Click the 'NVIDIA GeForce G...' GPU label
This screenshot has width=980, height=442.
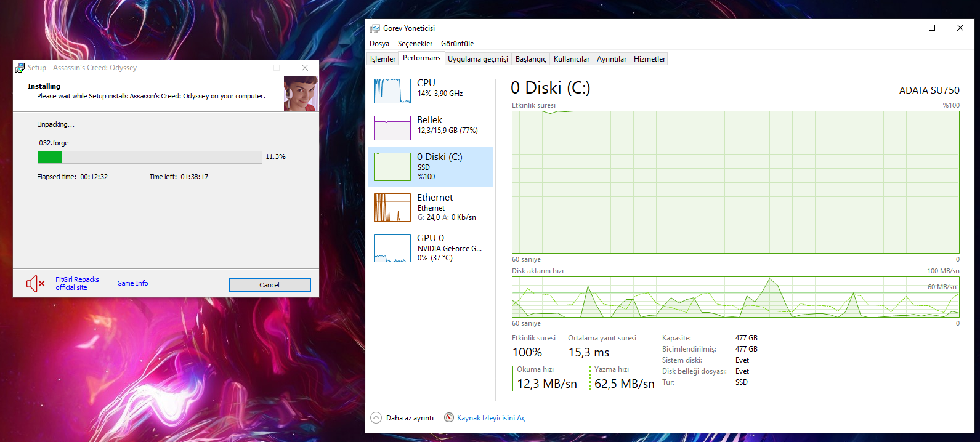click(x=450, y=249)
